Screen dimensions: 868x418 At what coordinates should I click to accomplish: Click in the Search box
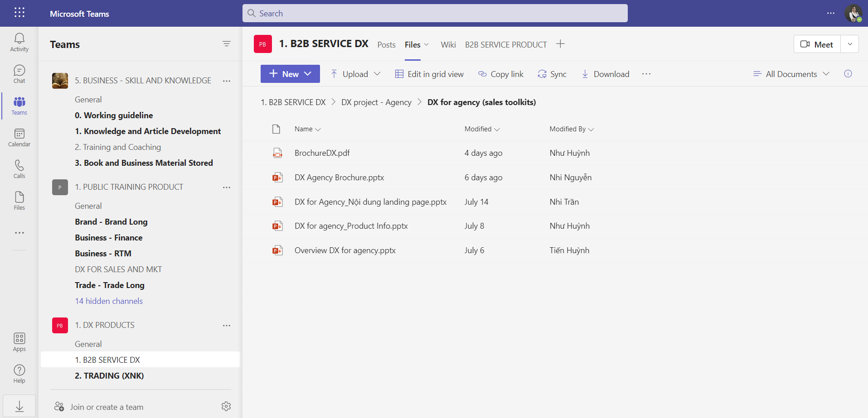[x=435, y=13]
